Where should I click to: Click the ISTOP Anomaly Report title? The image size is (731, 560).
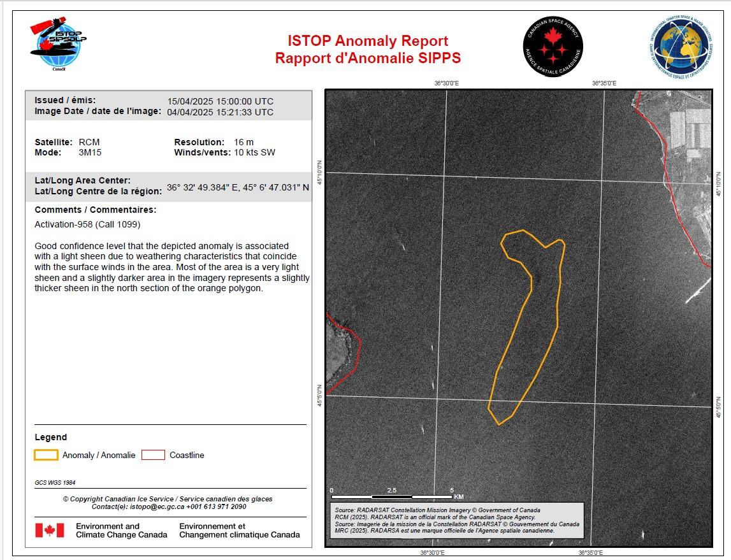[368, 41]
